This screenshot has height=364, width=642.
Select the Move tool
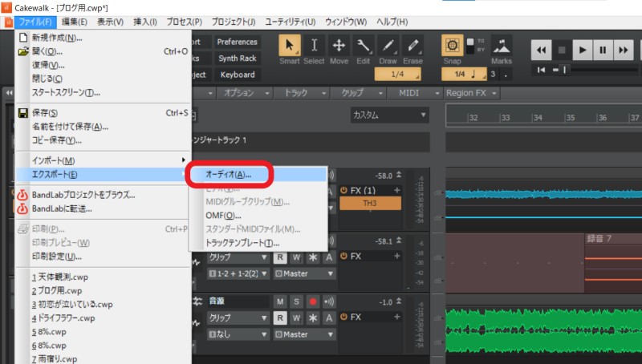pos(339,46)
